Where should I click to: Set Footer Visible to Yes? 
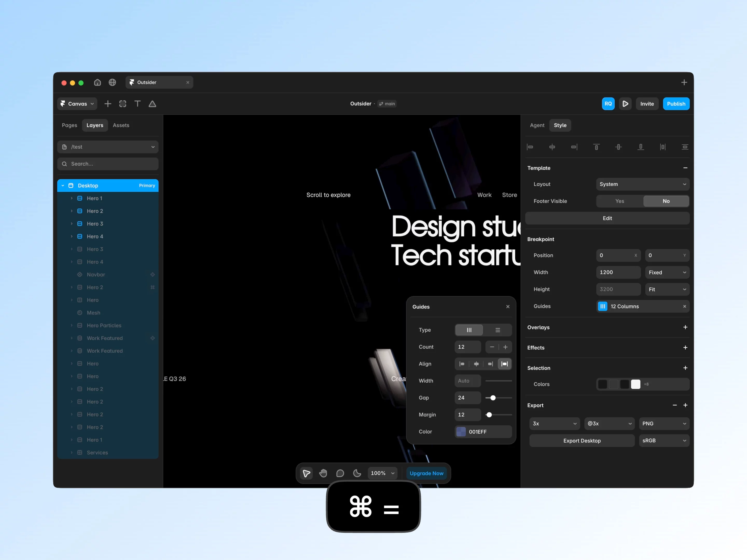click(x=620, y=201)
